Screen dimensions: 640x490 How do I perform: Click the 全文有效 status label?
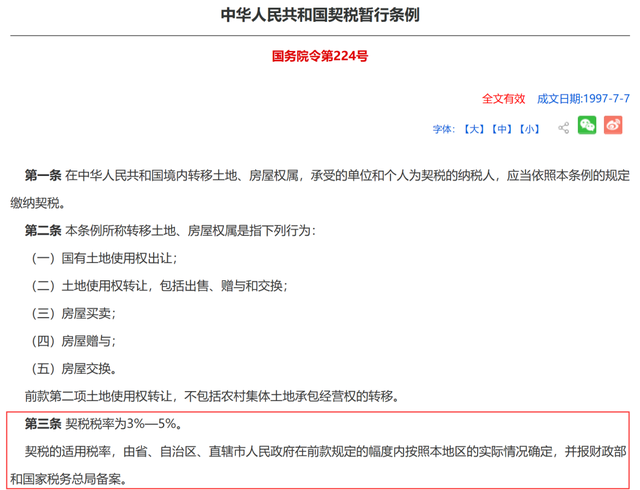[x=503, y=99]
